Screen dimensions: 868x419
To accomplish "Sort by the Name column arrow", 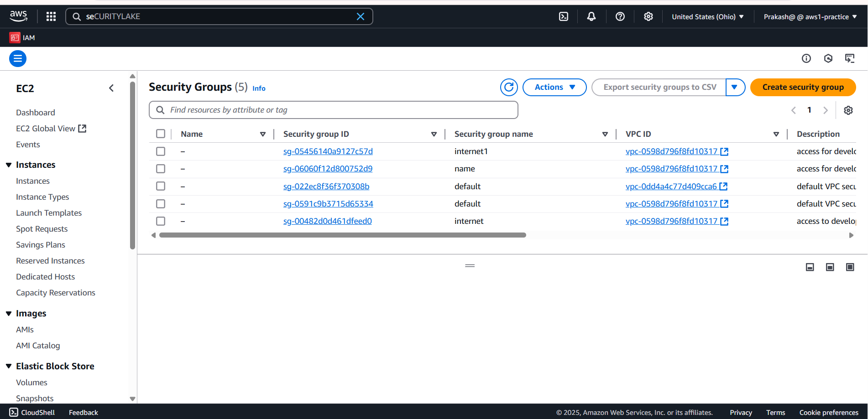I will click(x=263, y=134).
